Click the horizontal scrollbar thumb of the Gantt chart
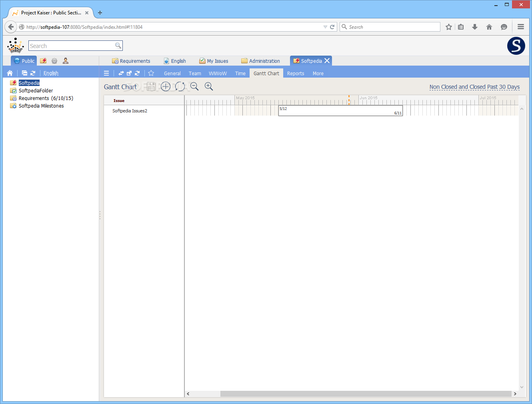This screenshot has height=404, width=532. (x=366, y=394)
